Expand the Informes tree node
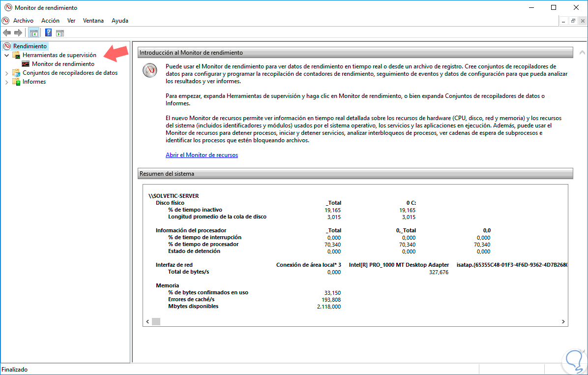 [6, 82]
